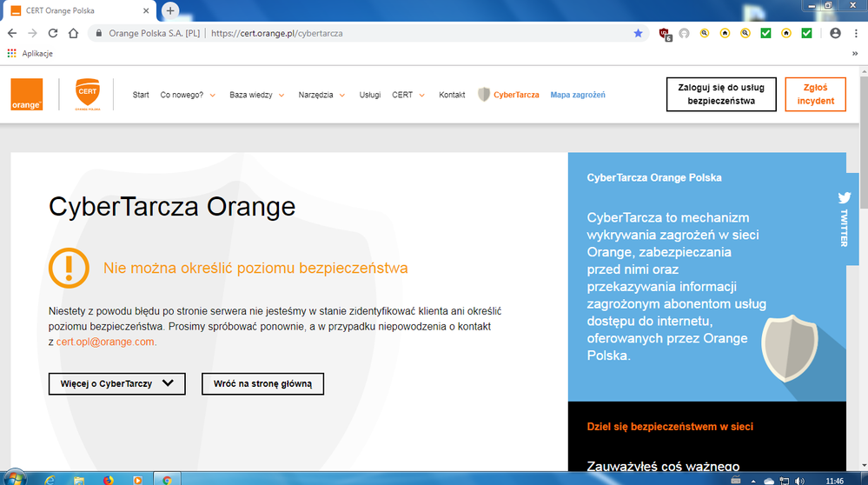Expand the Co nowego? dropdown menu
The image size is (868, 485).
pyautogui.click(x=188, y=95)
